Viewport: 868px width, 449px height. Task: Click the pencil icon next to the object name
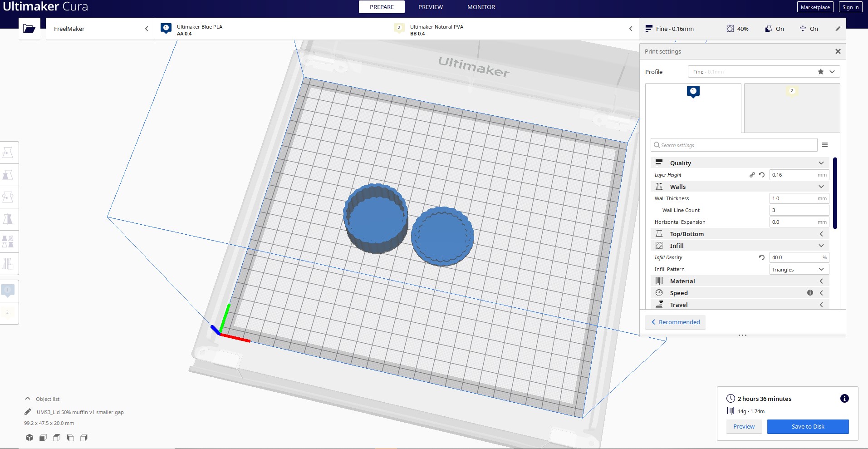point(28,412)
